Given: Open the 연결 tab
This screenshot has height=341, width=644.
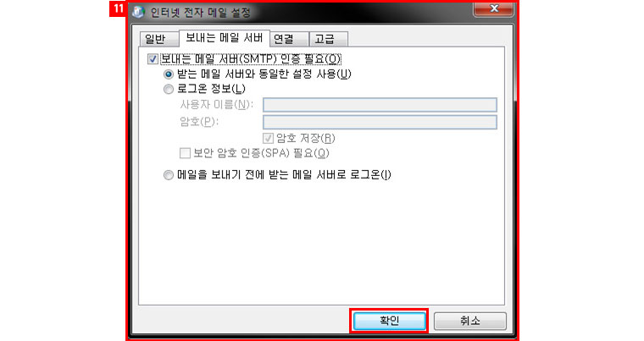Looking at the screenshot, I should pos(288,39).
